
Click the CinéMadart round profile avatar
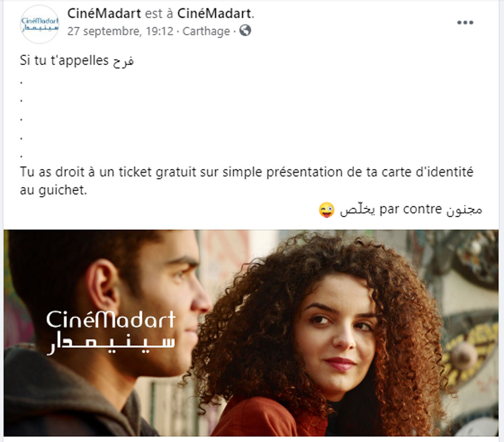39,24
